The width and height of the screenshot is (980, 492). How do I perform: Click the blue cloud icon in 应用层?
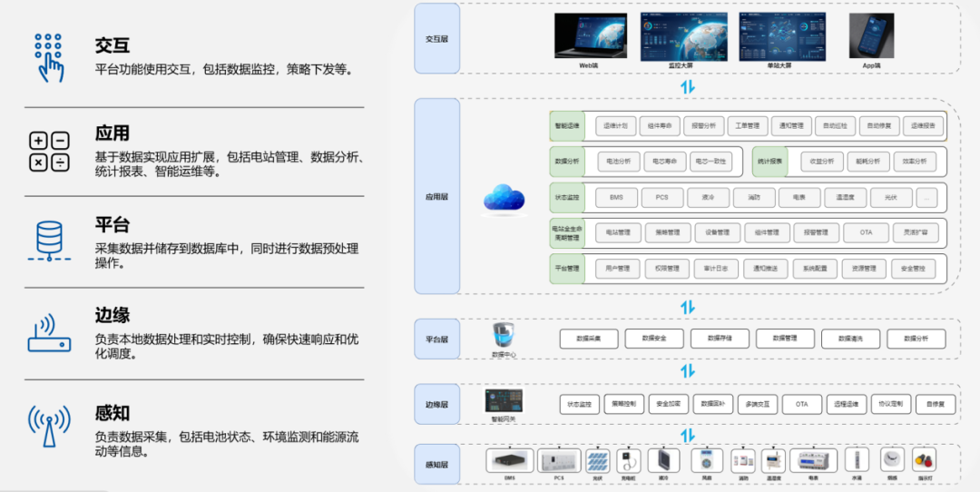504,200
